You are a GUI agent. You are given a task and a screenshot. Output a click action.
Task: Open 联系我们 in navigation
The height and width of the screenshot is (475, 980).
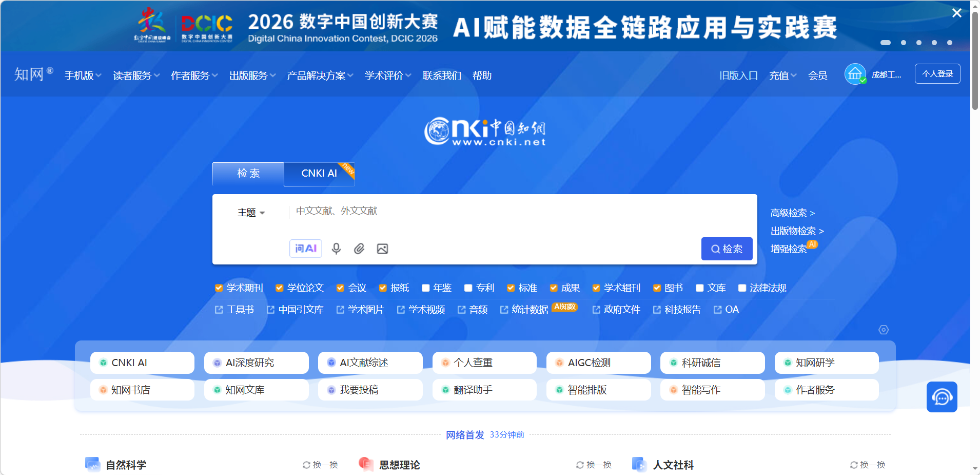coord(441,75)
